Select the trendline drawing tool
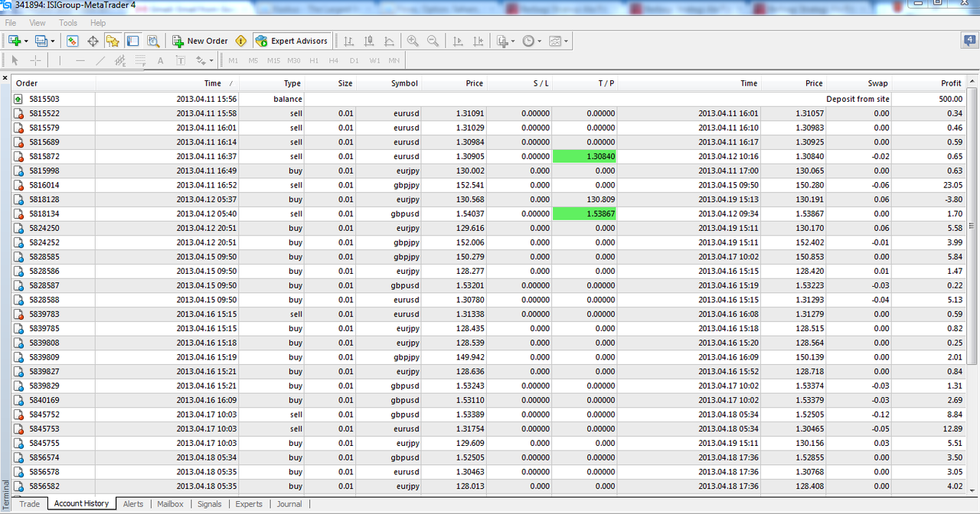This screenshot has width=980, height=514. (100, 60)
